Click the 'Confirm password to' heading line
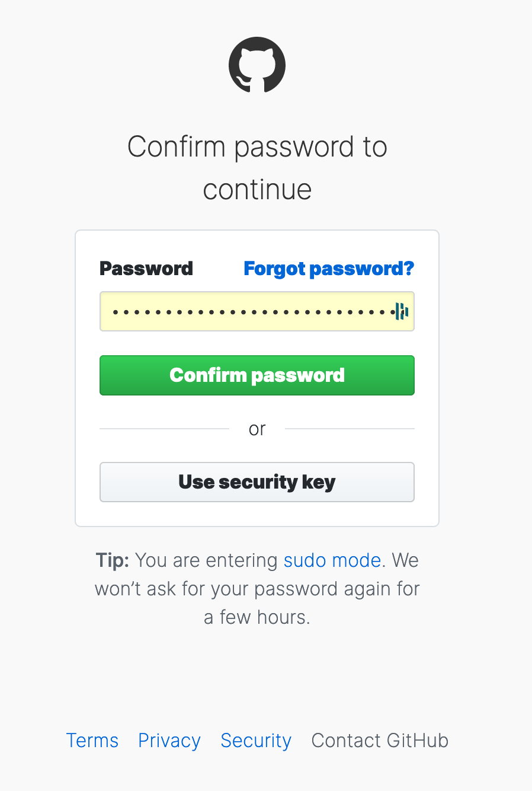Image resolution: width=532 pixels, height=791 pixels. pos(257,147)
